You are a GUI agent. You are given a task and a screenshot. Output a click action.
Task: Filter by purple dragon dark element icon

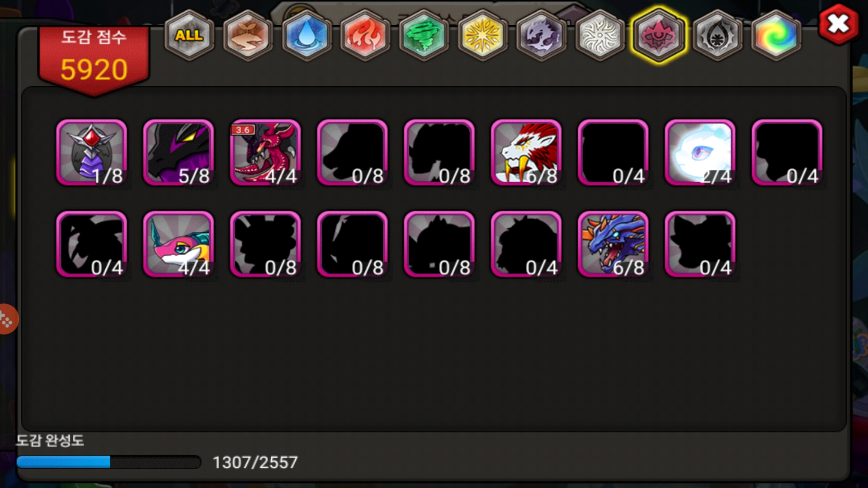tap(541, 35)
